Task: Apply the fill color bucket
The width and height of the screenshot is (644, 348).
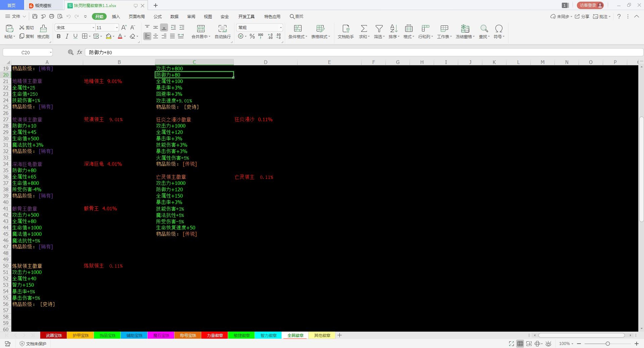Action: [x=108, y=36]
